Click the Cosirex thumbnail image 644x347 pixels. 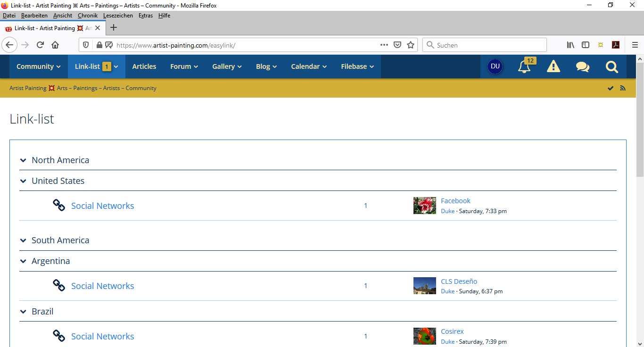click(424, 336)
